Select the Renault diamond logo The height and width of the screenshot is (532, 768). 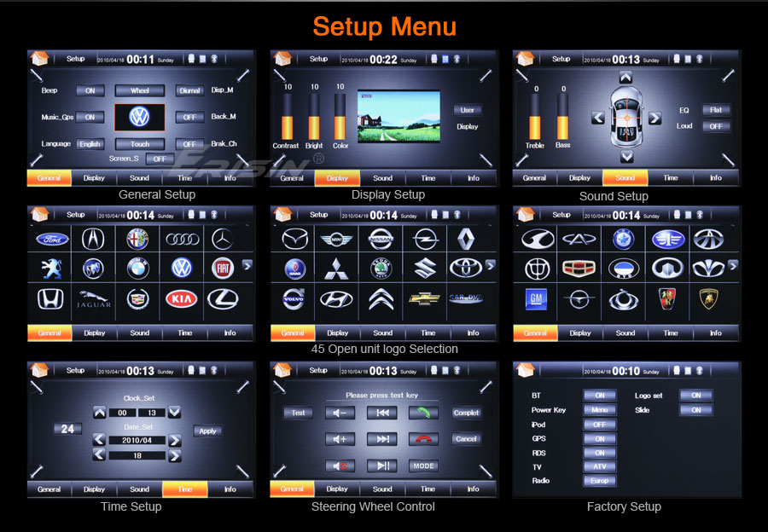click(465, 240)
